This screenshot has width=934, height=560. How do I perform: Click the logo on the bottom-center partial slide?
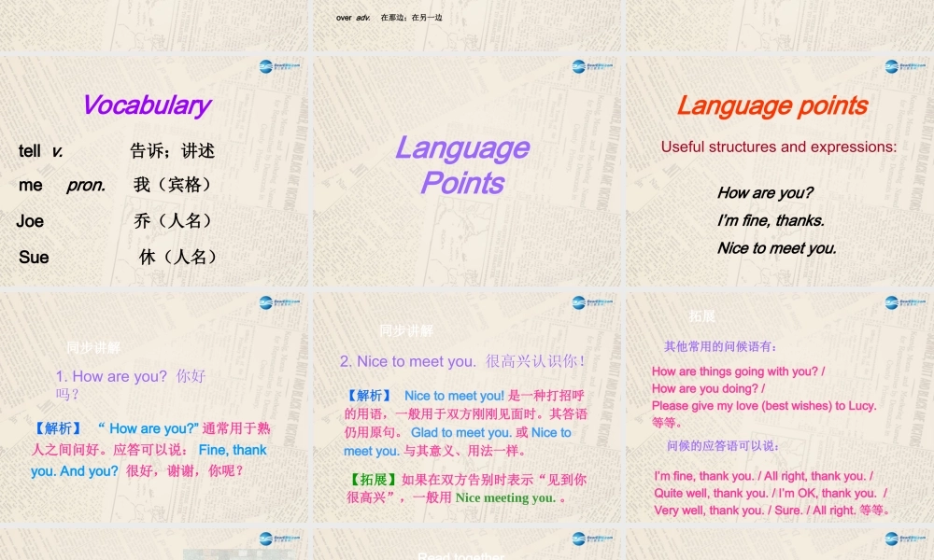[579, 537]
